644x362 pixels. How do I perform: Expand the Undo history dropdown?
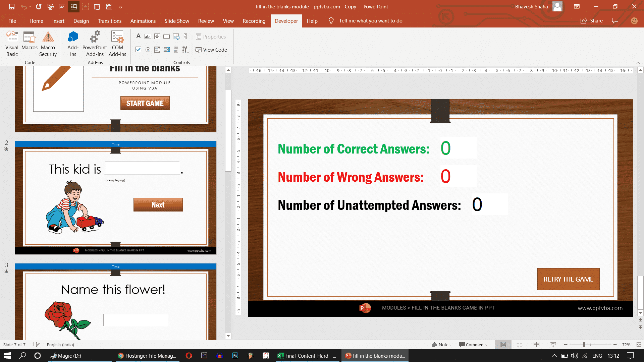[x=30, y=7]
